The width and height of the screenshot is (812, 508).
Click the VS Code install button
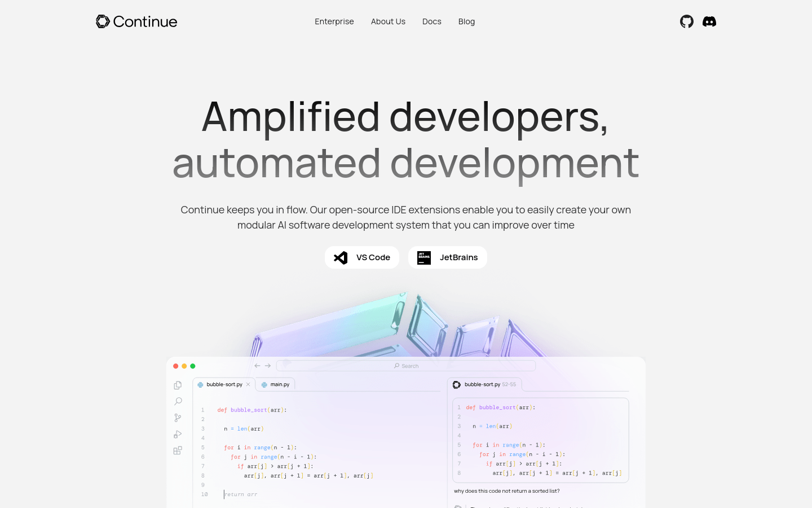click(x=362, y=257)
